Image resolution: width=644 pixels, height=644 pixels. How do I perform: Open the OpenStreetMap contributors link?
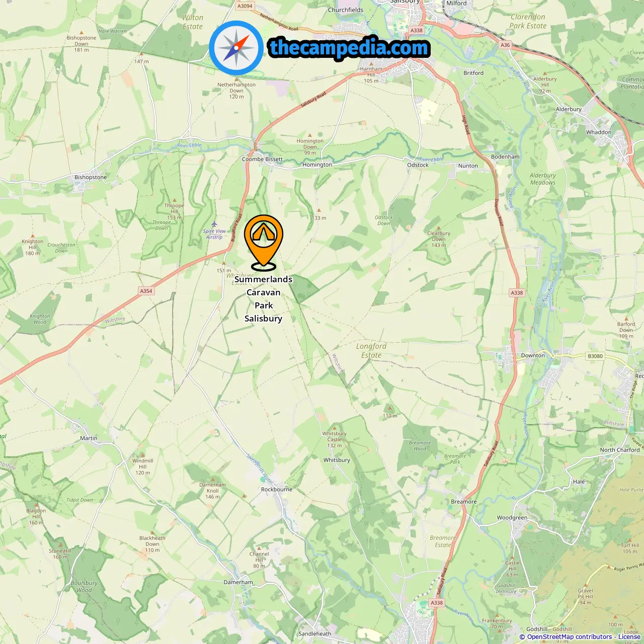pyautogui.click(x=570, y=636)
